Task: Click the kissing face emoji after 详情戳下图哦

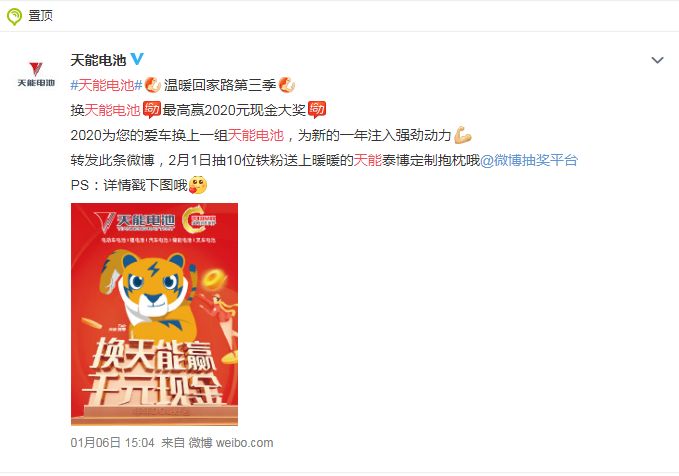Action: click(198, 185)
